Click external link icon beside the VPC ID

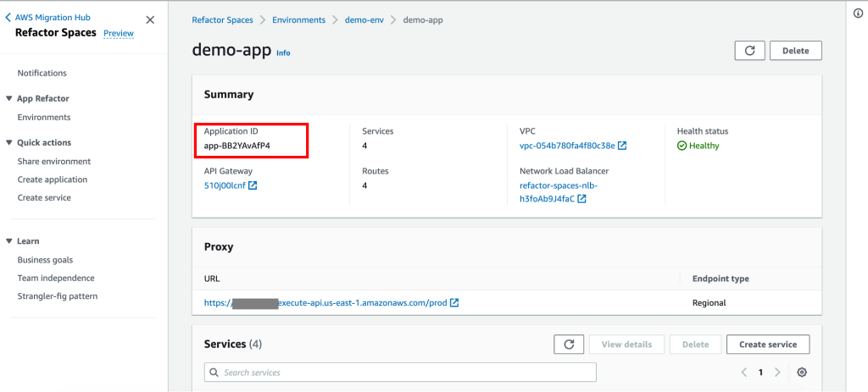click(x=622, y=146)
